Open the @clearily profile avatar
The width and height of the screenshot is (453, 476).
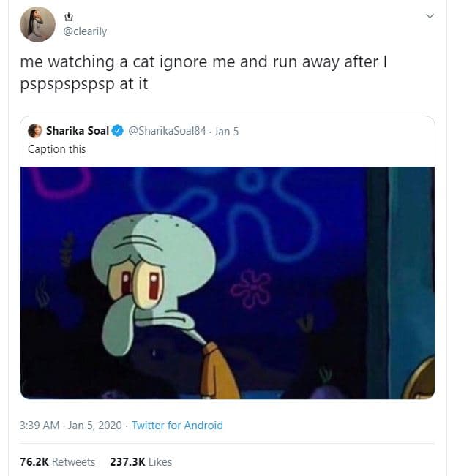tap(37, 24)
